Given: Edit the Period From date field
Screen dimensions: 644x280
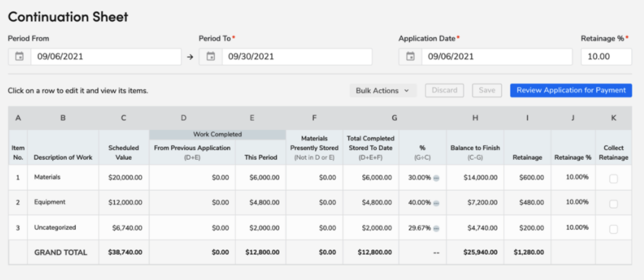Looking at the screenshot, I should 106,57.
